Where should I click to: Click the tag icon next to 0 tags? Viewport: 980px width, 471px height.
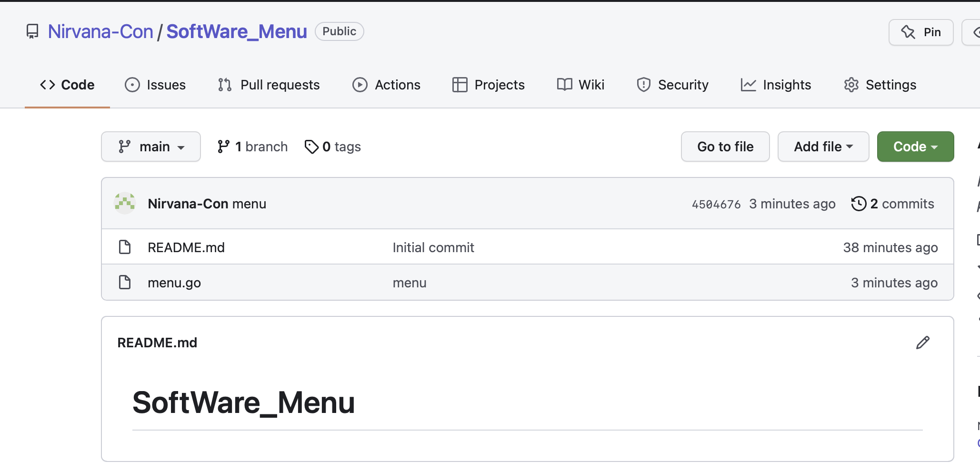(x=311, y=147)
